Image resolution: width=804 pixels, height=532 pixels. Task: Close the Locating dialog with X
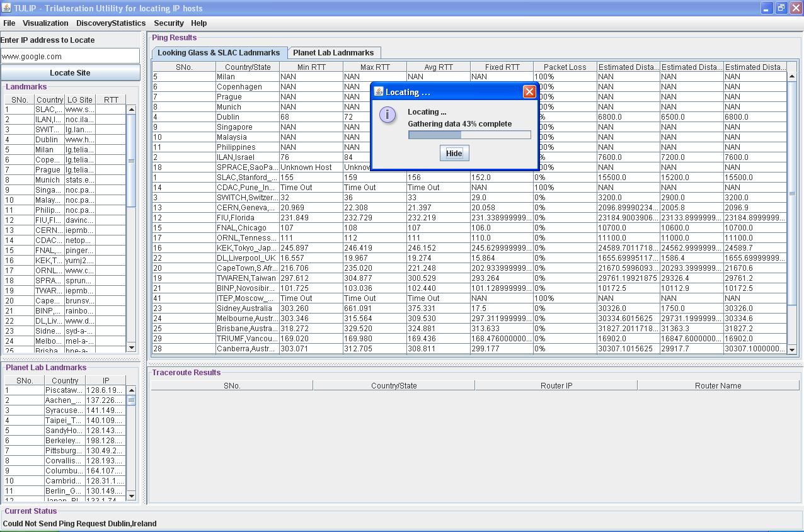[x=529, y=92]
